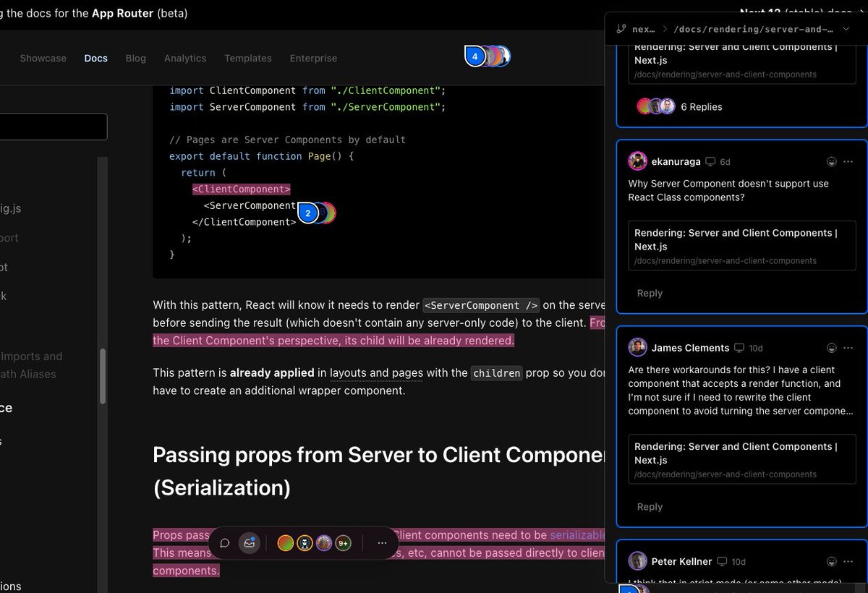Open more options on ekanuraga's comment

[848, 161]
